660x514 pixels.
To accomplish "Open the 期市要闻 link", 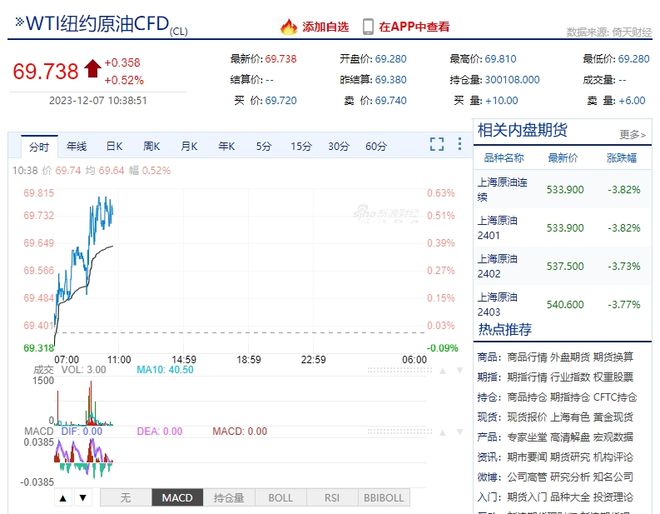I will pyautogui.click(x=527, y=457).
